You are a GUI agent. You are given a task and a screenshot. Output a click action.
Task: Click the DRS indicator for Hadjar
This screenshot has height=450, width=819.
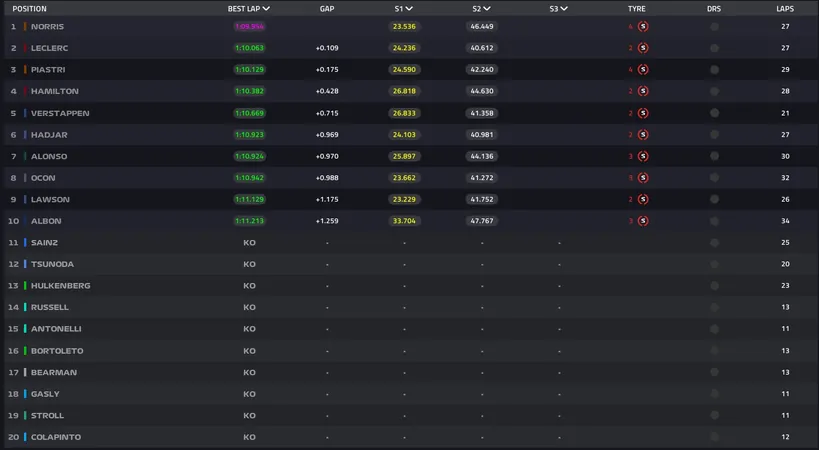tap(714, 135)
